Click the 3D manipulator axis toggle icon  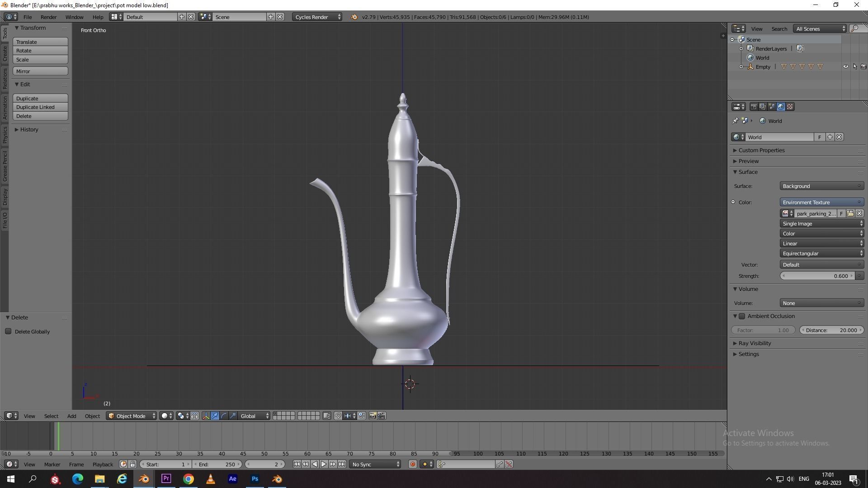coord(206,416)
